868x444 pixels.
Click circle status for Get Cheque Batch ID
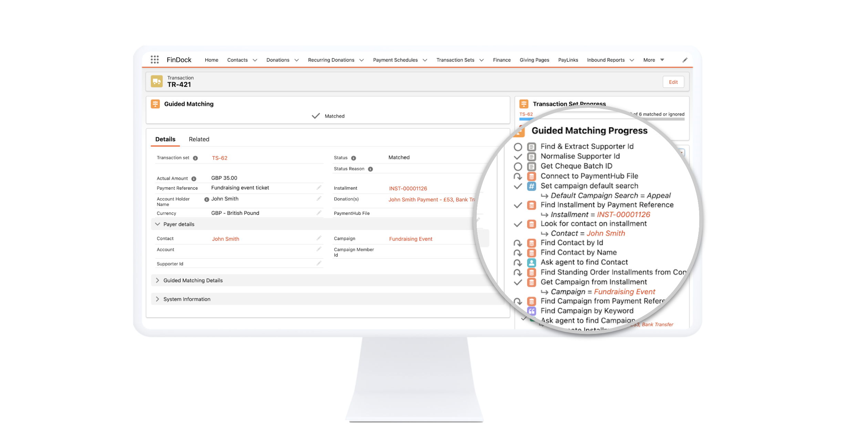click(518, 167)
